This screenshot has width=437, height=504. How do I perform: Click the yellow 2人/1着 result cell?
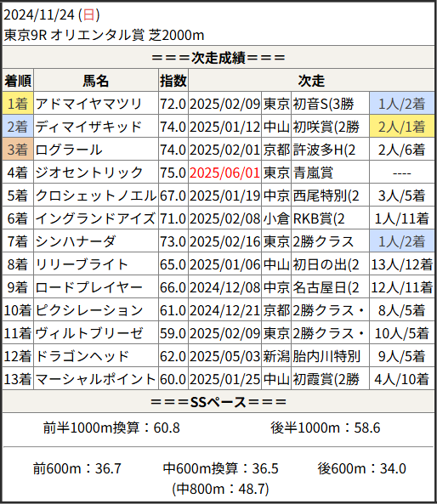pyautogui.click(x=402, y=127)
